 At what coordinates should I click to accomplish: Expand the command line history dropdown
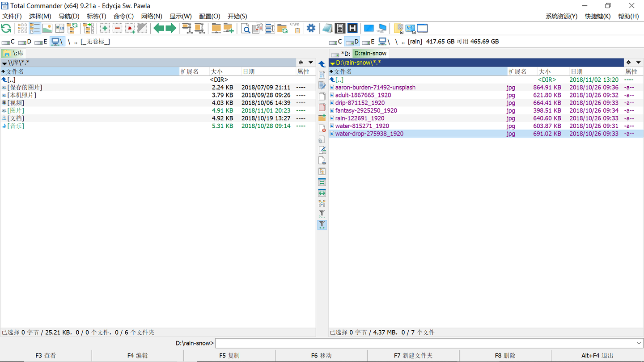639,343
